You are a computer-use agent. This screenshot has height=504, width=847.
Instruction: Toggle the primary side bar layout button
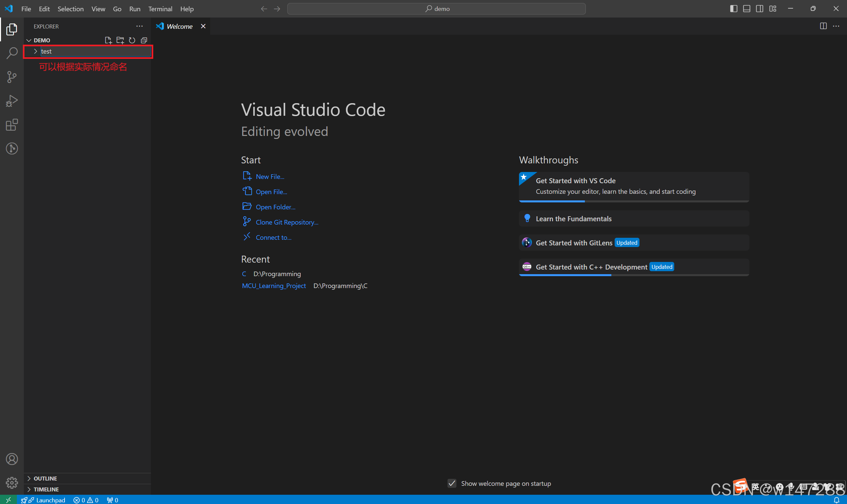pos(733,9)
